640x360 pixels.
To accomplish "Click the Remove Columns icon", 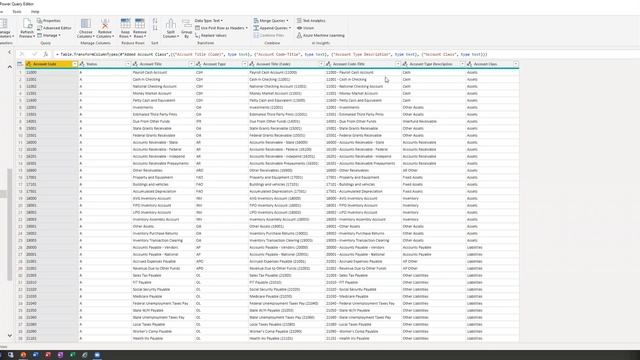I will pyautogui.click(x=105, y=24).
